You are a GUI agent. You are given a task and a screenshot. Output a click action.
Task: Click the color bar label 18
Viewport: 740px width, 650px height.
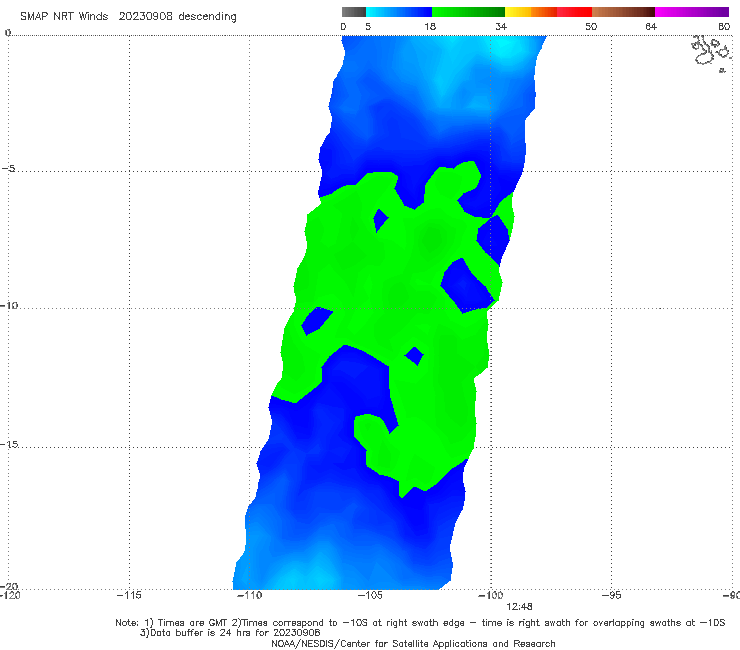tap(430, 26)
